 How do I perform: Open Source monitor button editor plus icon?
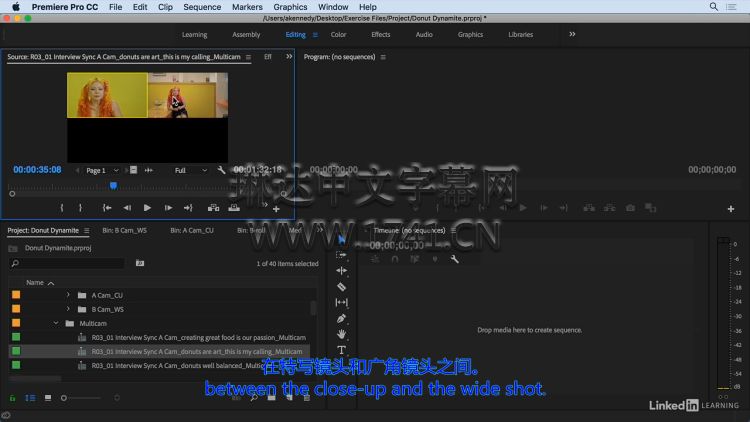coord(276,209)
